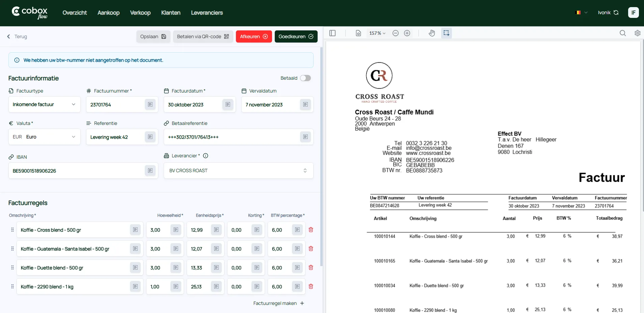
Task: Zoom out on the invoice PDF
Action: pyautogui.click(x=395, y=33)
